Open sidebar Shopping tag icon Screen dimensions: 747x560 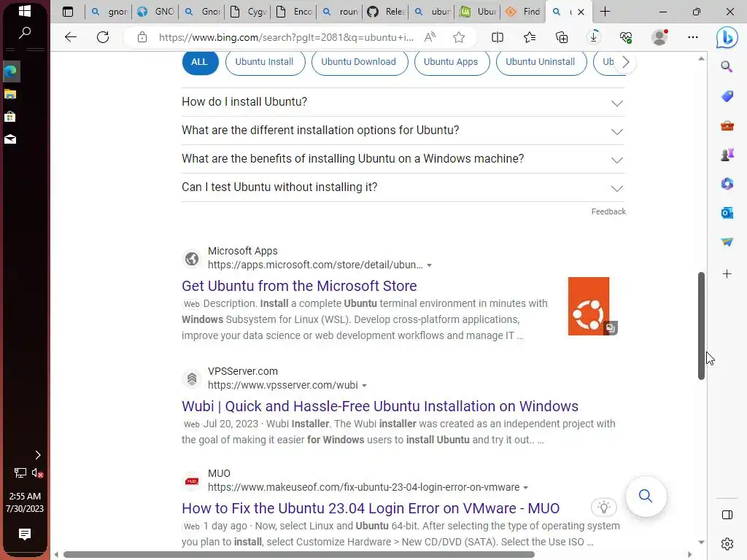coord(727,96)
